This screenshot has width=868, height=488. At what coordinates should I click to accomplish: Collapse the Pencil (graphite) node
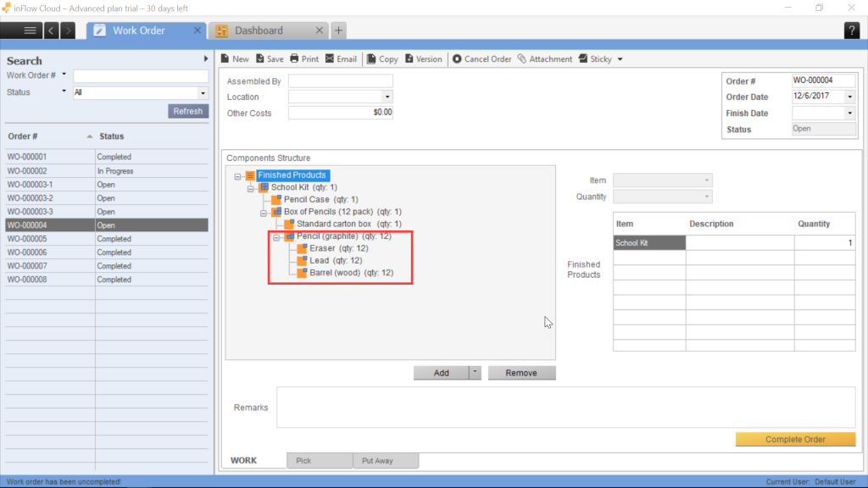276,237
